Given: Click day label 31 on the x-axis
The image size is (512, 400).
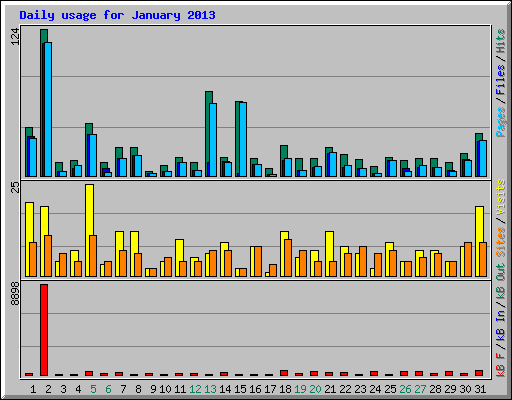Looking at the screenshot, I should (x=480, y=389).
